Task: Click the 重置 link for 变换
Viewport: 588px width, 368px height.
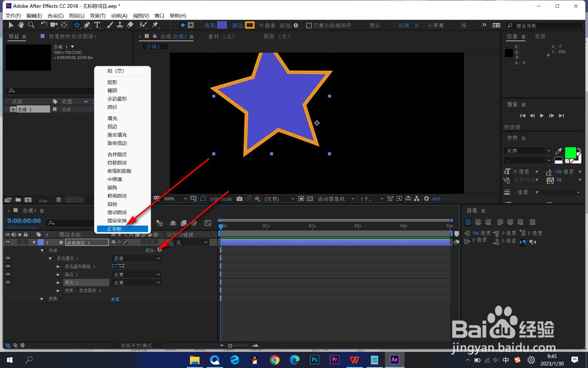Action: click(x=115, y=299)
